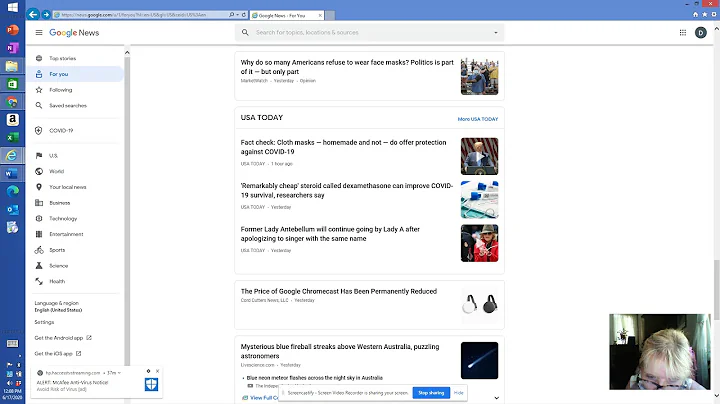Open Language & region setting
720x404 pixels.
click(58, 306)
